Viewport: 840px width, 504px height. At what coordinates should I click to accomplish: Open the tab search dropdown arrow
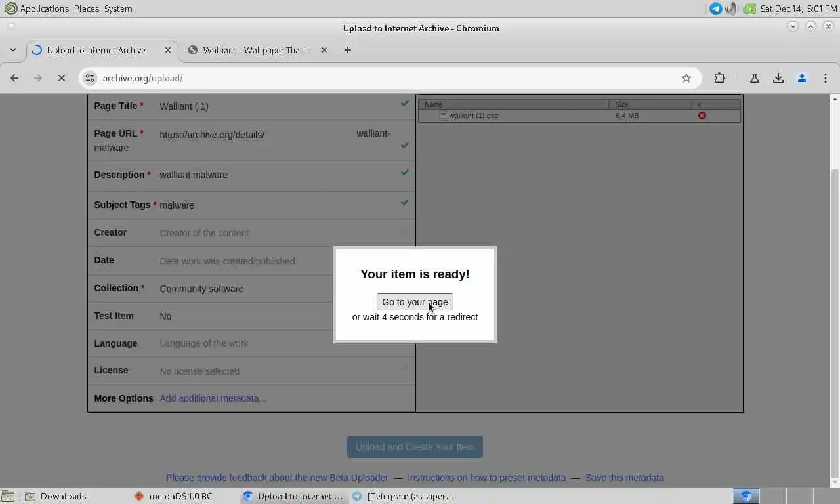point(13,50)
